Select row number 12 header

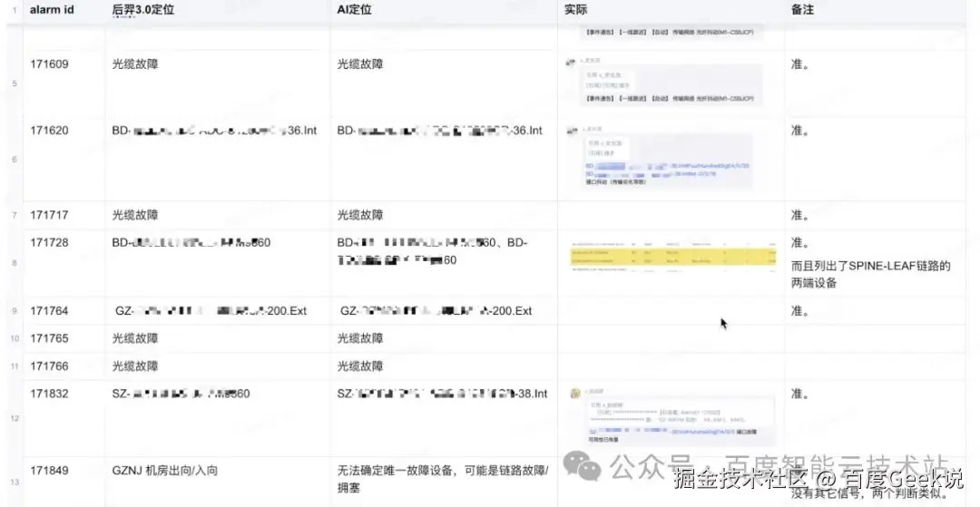[15, 418]
